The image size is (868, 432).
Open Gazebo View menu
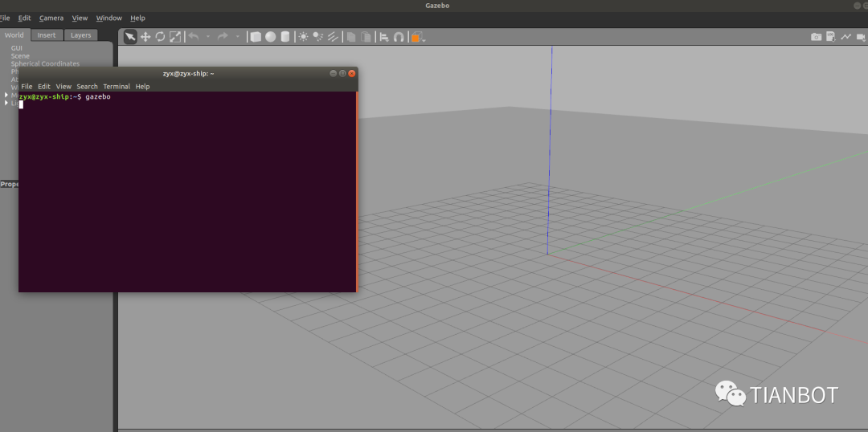point(80,18)
